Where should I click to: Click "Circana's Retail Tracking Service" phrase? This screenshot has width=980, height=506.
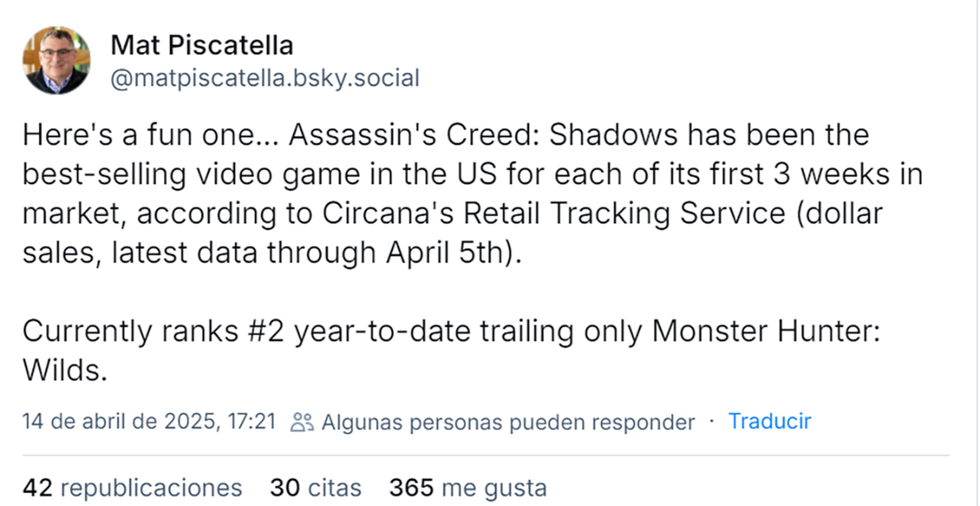(554, 213)
